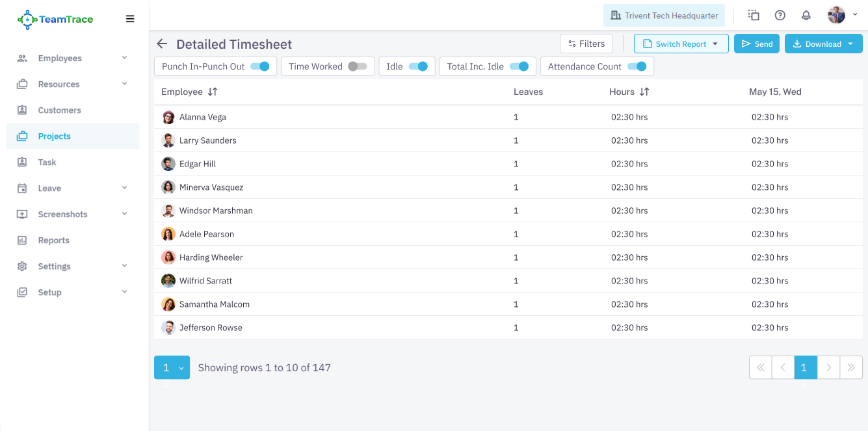Viewport: 868px width, 431px height.
Task: Click the hamburger menu icon
Action: point(130,20)
